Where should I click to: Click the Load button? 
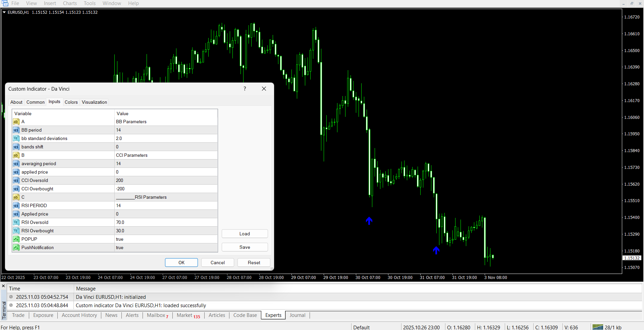pos(245,234)
